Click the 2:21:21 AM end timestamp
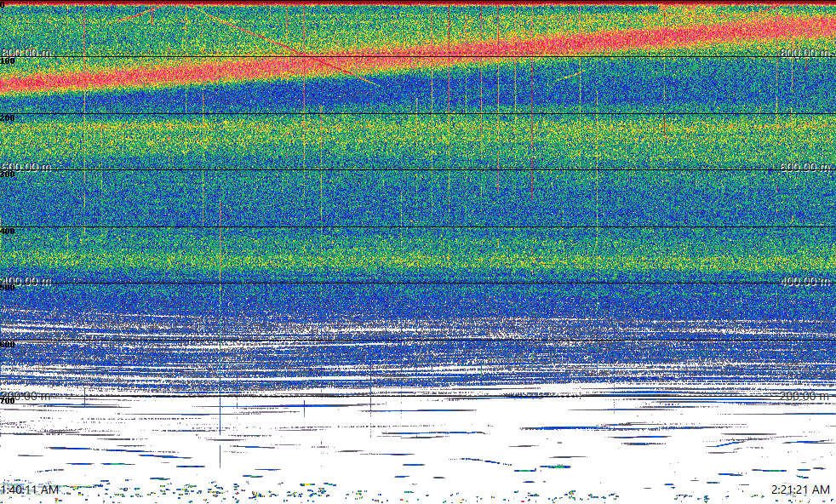The height and width of the screenshot is (504, 836). click(800, 490)
